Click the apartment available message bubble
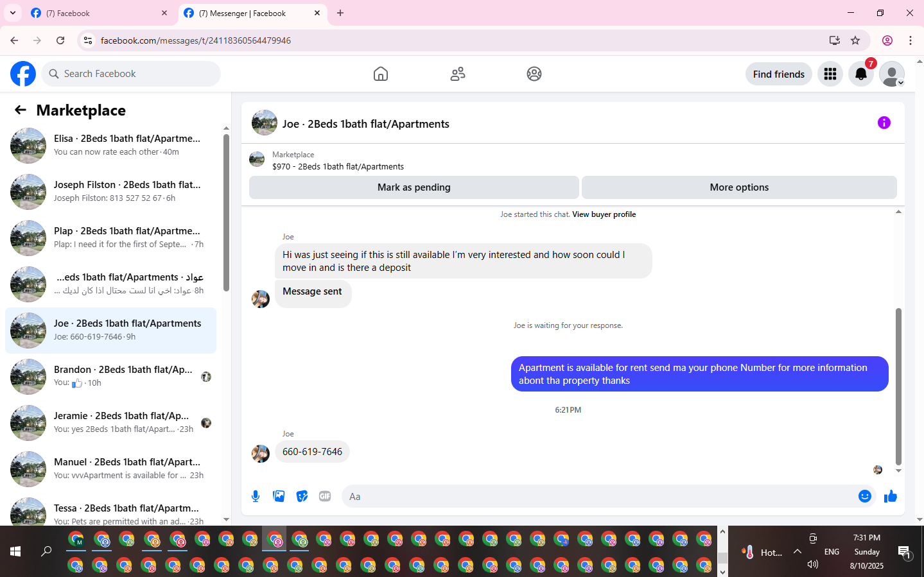This screenshot has width=924, height=577. click(700, 374)
